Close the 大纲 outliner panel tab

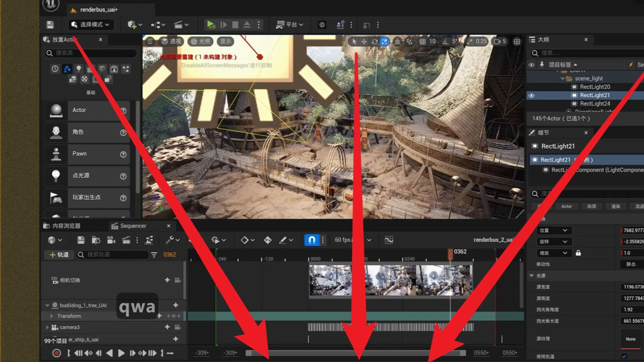pyautogui.click(x=586, y=40)
